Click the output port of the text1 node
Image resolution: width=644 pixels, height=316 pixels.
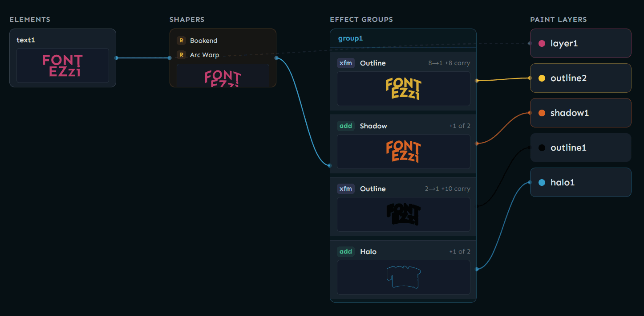pos(116,58)
